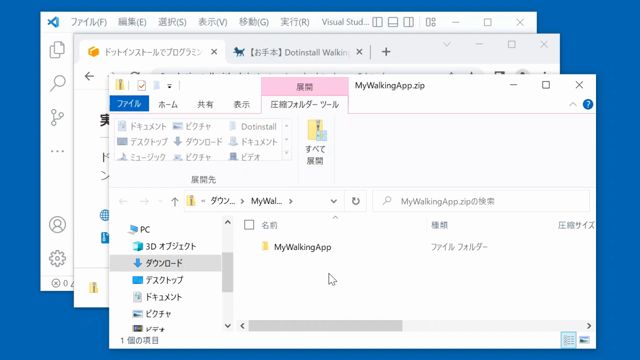Select ダウンロード extract destination in ribbon

(198, 142)
